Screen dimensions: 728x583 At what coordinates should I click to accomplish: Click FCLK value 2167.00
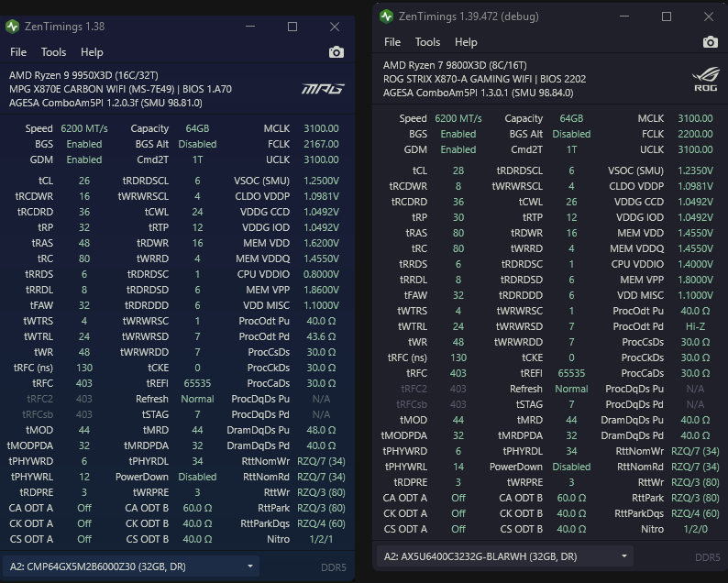point(321,144)
